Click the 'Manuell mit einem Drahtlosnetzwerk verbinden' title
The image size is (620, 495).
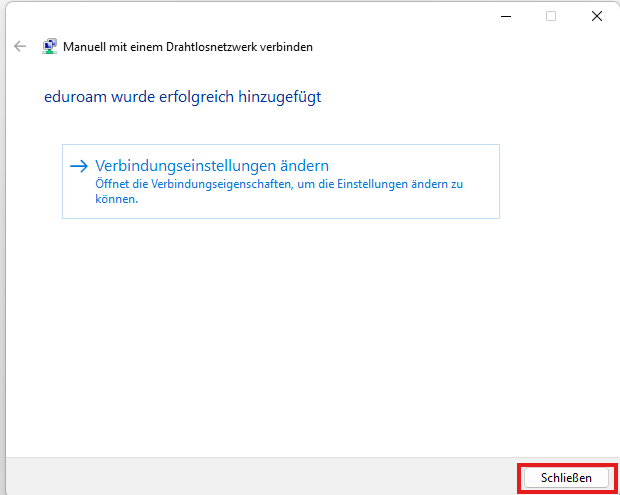(x=188, y=47)
